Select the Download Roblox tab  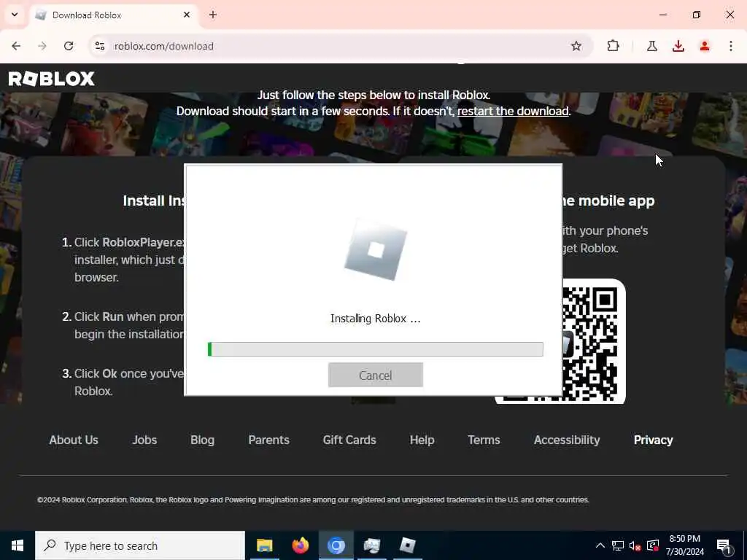pyautogui.click(x=115, y=15)
